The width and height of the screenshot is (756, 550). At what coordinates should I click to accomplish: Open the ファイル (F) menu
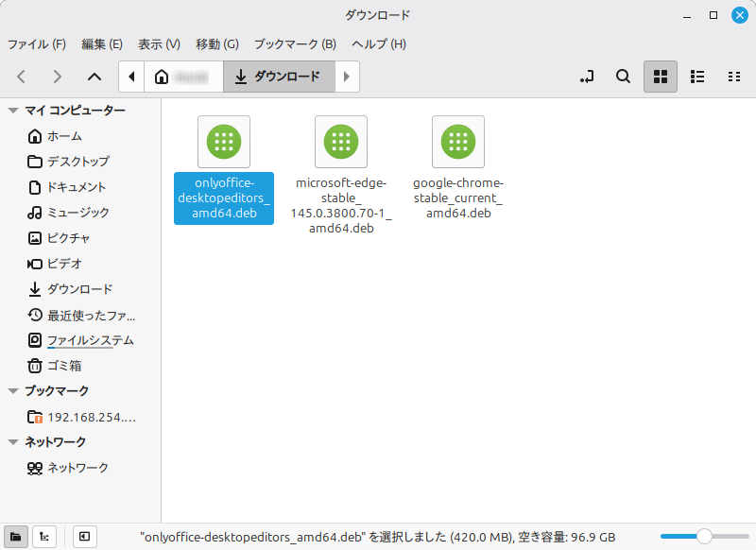[37, 44]
